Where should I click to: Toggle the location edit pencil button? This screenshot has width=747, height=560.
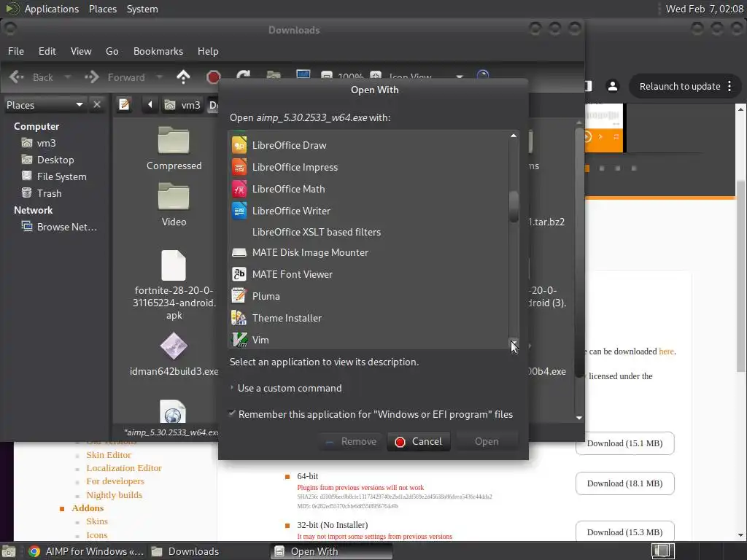[124, 104]
